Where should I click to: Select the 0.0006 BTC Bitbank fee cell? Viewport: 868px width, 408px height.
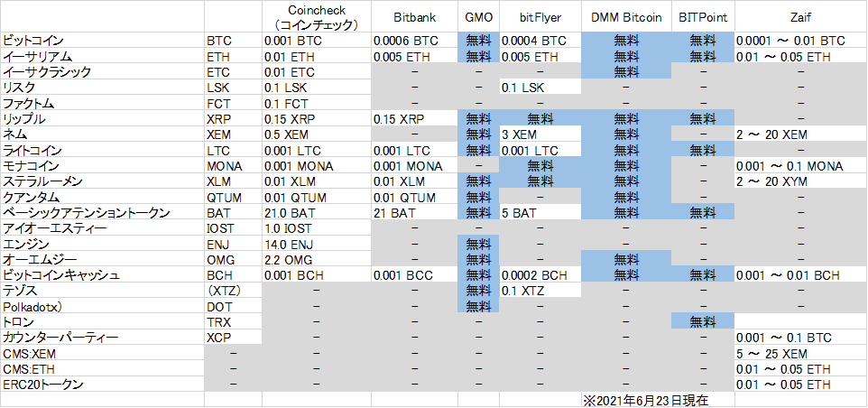click(415, 41)
